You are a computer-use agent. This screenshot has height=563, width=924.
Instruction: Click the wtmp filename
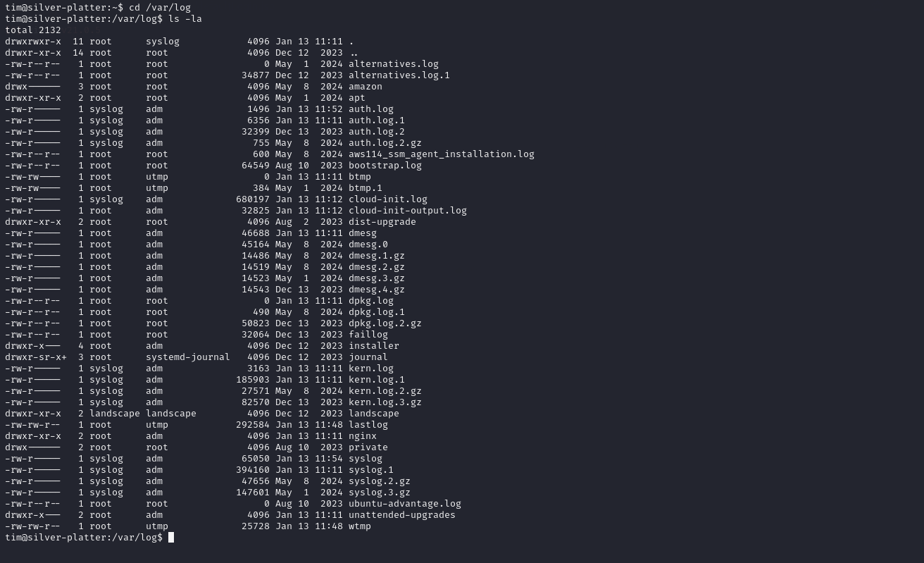coord(360,526)
